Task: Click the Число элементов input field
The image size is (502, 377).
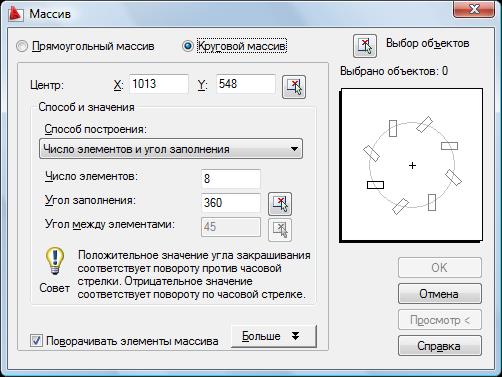Action: click(x=231, y=179)
